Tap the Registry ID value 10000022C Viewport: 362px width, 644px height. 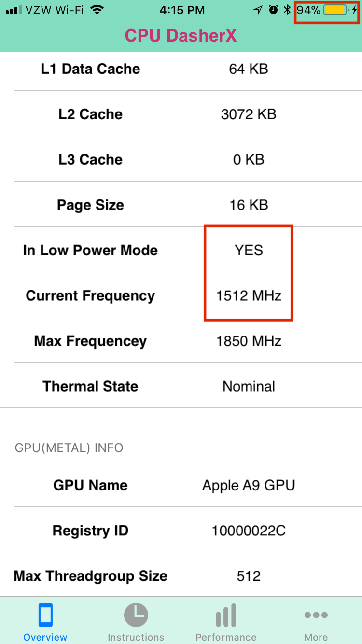pos(249,531)
